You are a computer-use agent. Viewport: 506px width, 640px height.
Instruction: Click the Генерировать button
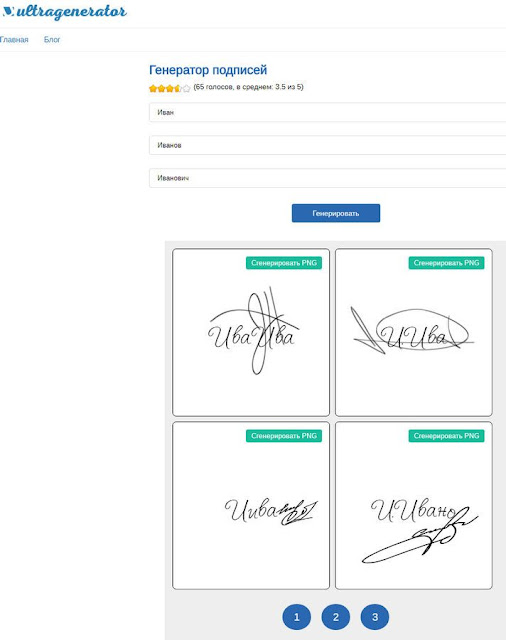click(336, 213)
